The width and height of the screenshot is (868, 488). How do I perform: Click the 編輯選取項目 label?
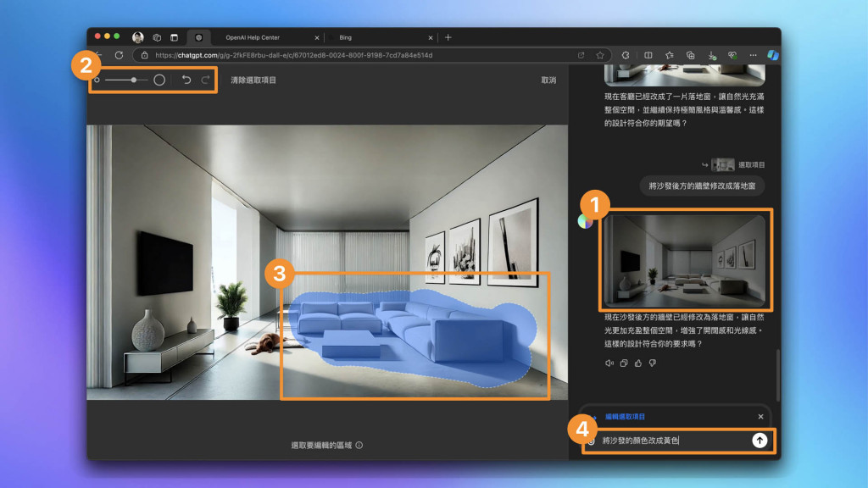(x=625, y=417)
